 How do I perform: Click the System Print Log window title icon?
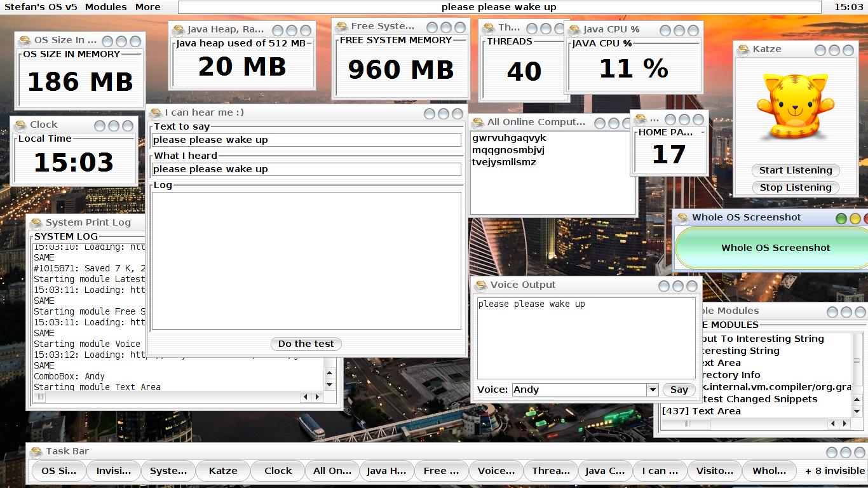point(36,222)
